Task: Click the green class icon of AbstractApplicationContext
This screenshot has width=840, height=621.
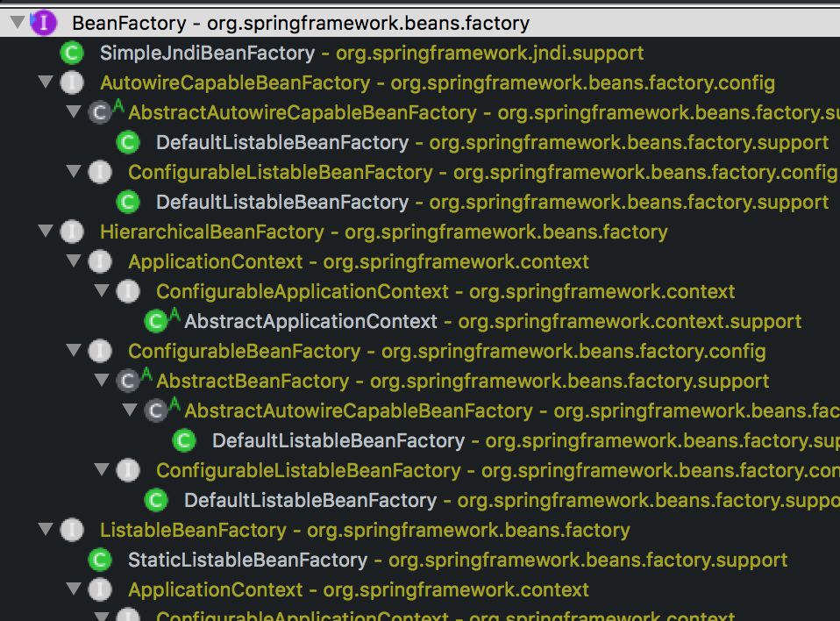Action: (x=156, y=321)
